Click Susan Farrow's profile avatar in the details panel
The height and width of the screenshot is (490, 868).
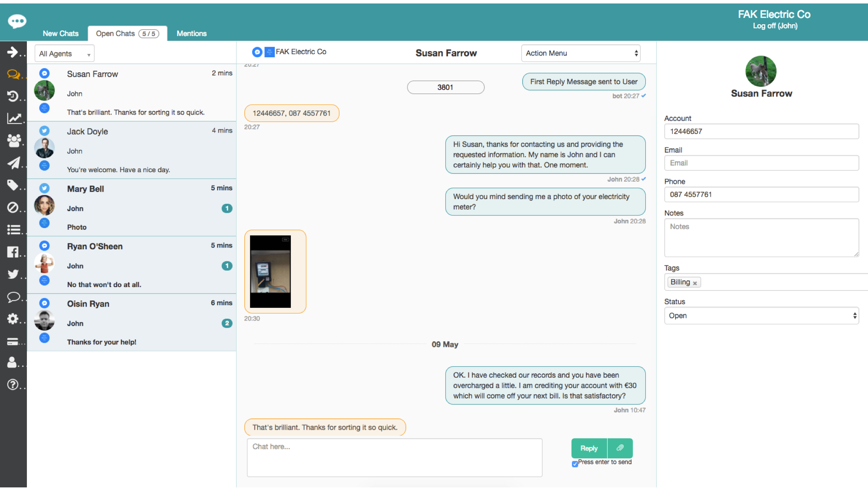click(761, 71)
